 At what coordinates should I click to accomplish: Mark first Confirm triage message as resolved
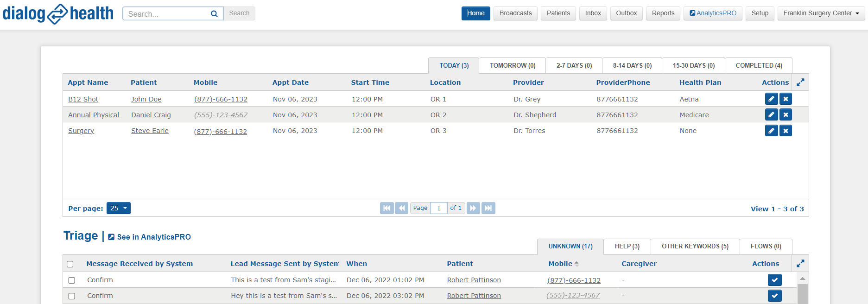point(774,280)
